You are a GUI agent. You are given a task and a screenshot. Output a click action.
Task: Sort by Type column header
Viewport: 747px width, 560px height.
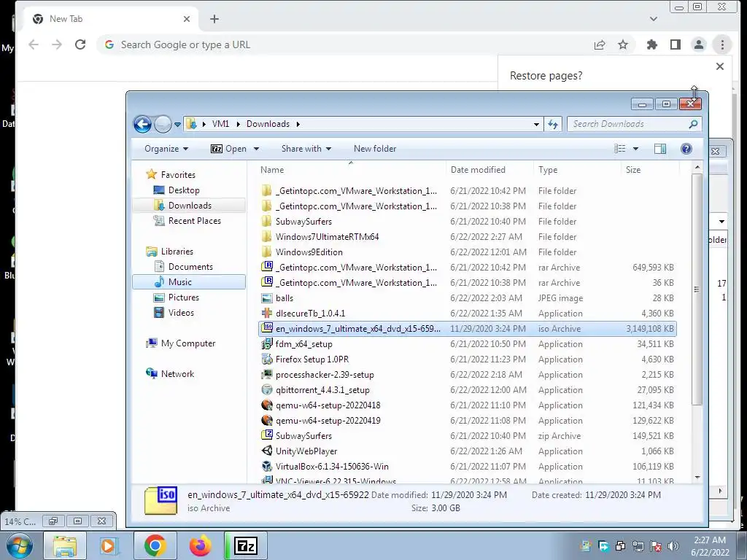[548, 169]
